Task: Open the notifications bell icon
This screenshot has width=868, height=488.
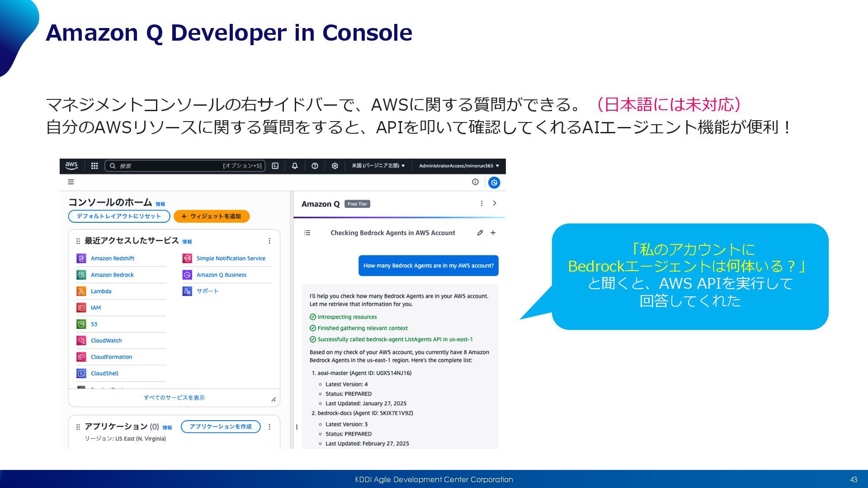Action: [x=295, y=166]
